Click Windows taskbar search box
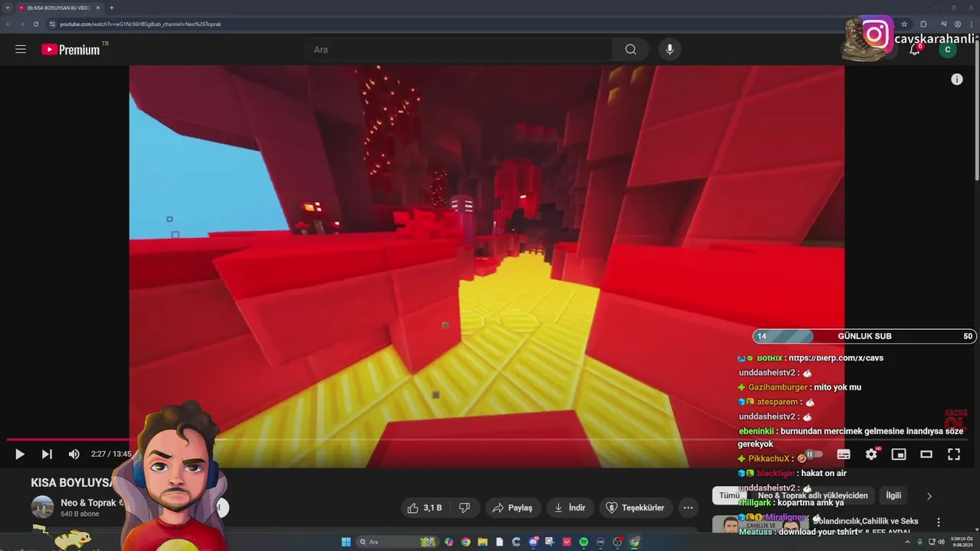The height and width of the screenshot is (551, 980). [x=397, y=542]
